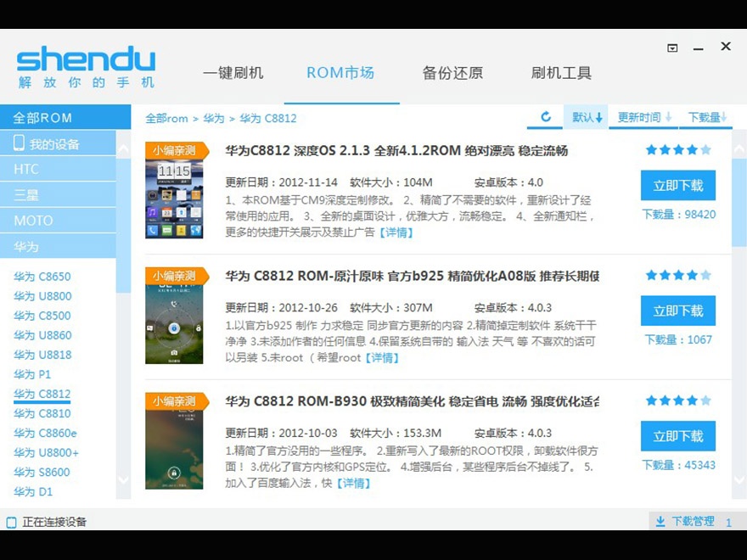The height and width of the screenshot is (560, 747).
Task: Sort ROM list by 下载量
Action: coord(706,117)
